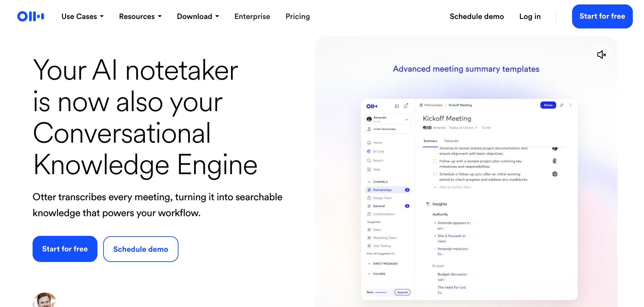Viewport: 644px width, 307px height.
Task: Click View All Suggested (3)
Action: [380, 253]
